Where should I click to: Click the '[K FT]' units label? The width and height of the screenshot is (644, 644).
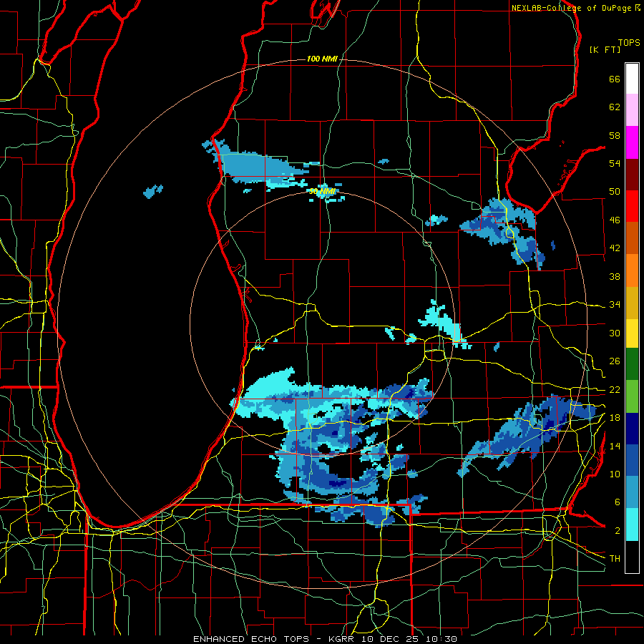605,49
